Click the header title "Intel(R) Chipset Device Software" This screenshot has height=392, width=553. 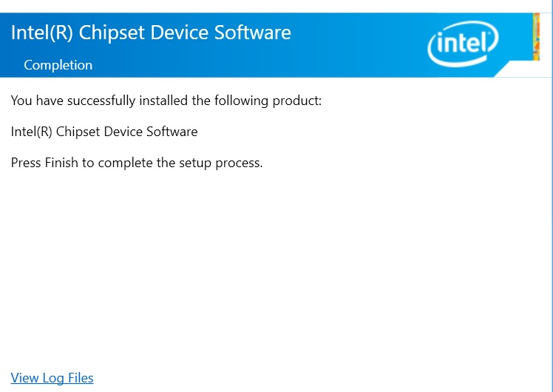pyautogui.click(x=151, y=33)
